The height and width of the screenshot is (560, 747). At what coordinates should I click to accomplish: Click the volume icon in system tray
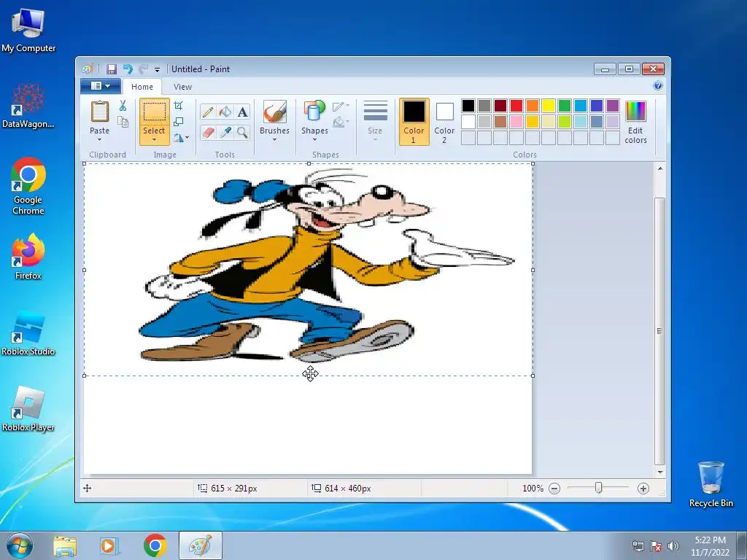pos(673,546)
